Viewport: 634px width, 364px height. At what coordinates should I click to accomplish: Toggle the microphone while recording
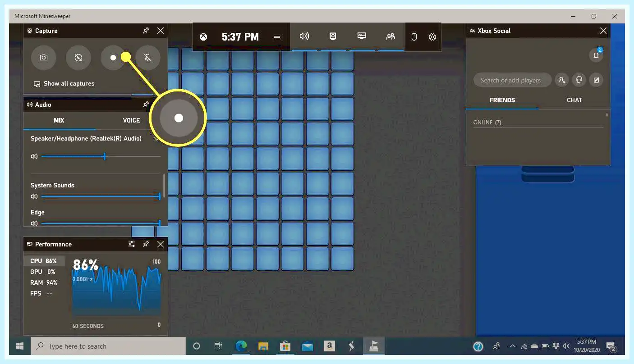point(148,58)
